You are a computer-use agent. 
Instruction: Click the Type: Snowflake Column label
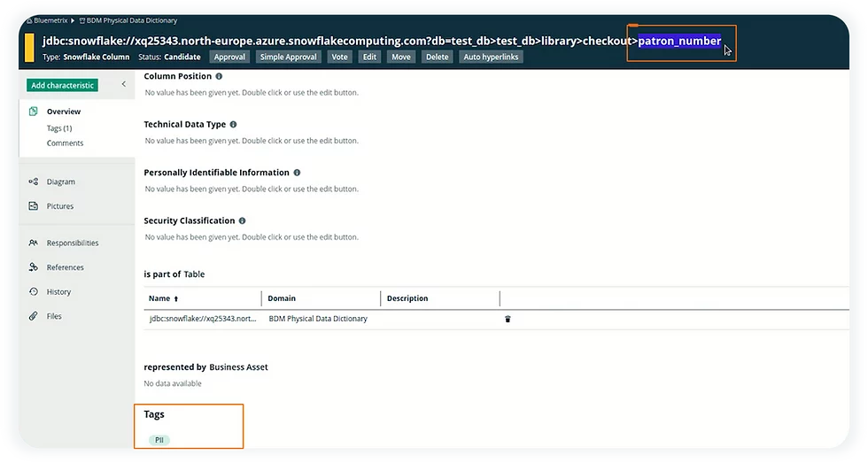(x=86, y=57)
